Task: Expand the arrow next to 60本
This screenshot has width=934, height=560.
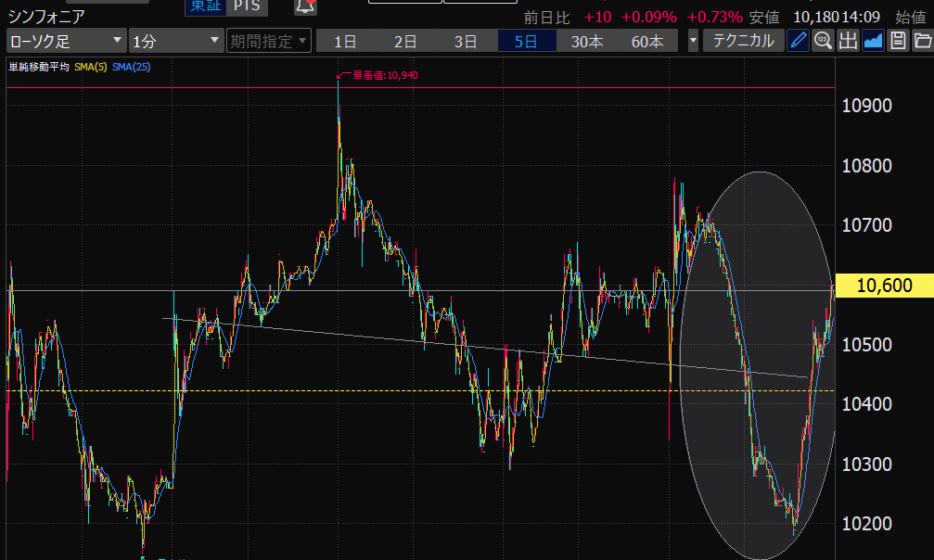Action: click(693, 41)
